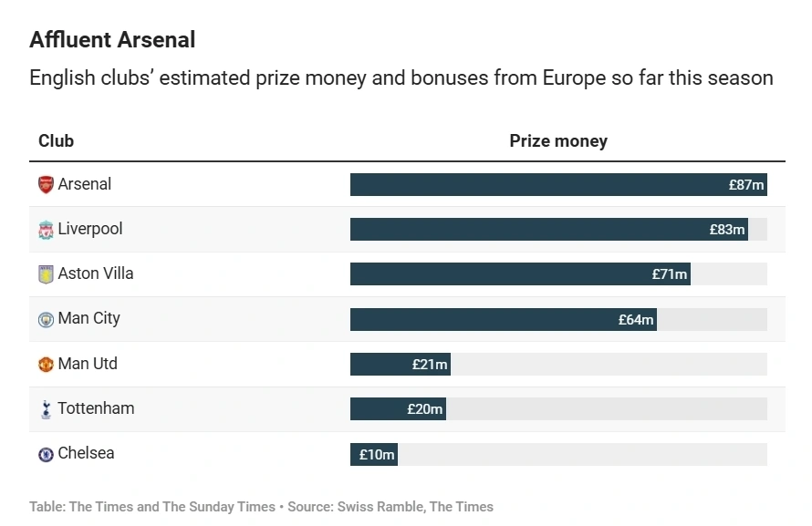Click the Arsenal club crest icon
This screenshot has width=812, height=526.
(47, 185)
